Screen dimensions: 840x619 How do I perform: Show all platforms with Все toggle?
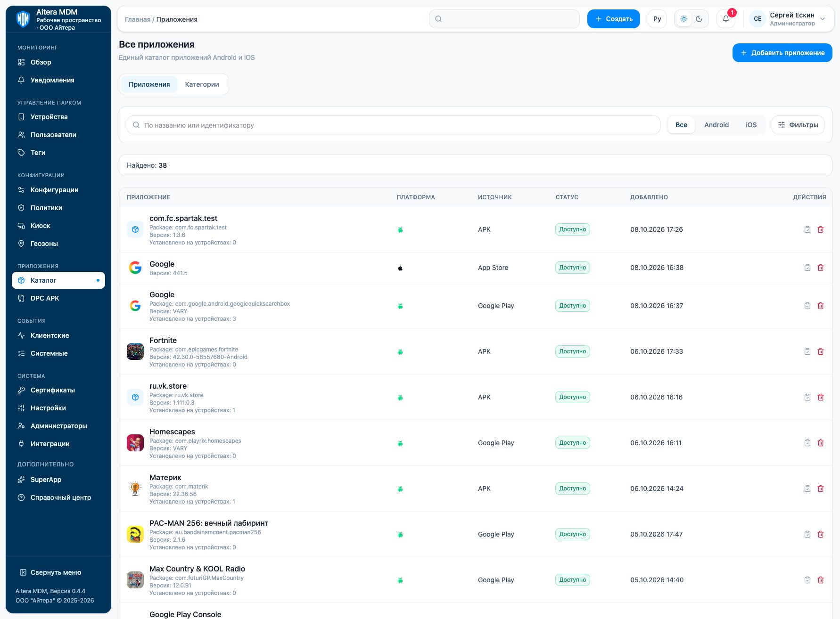coord(681,125)
